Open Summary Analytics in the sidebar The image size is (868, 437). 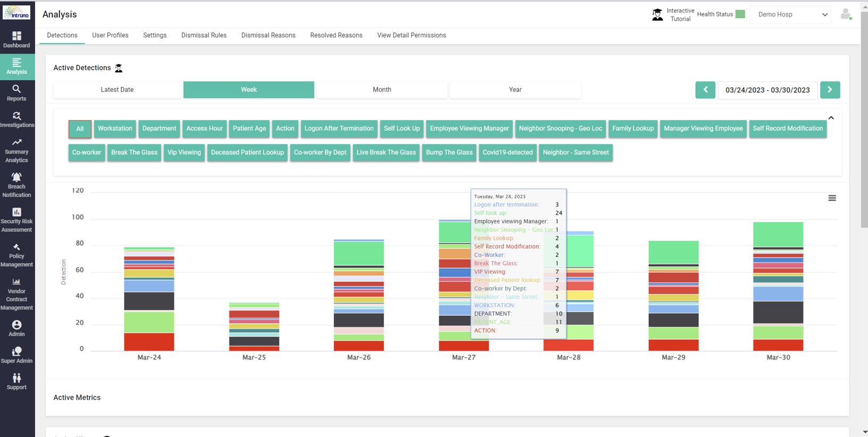(x=16, y=150)
